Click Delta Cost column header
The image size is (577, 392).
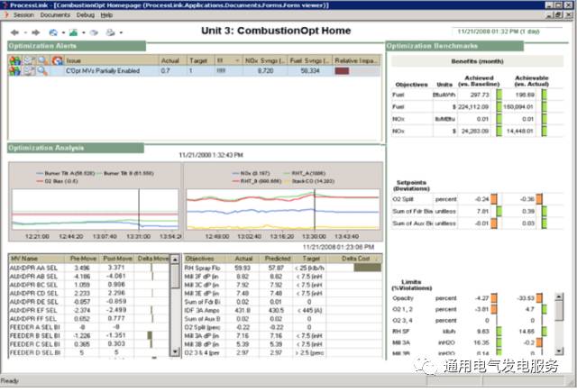[x=354, y=259]
